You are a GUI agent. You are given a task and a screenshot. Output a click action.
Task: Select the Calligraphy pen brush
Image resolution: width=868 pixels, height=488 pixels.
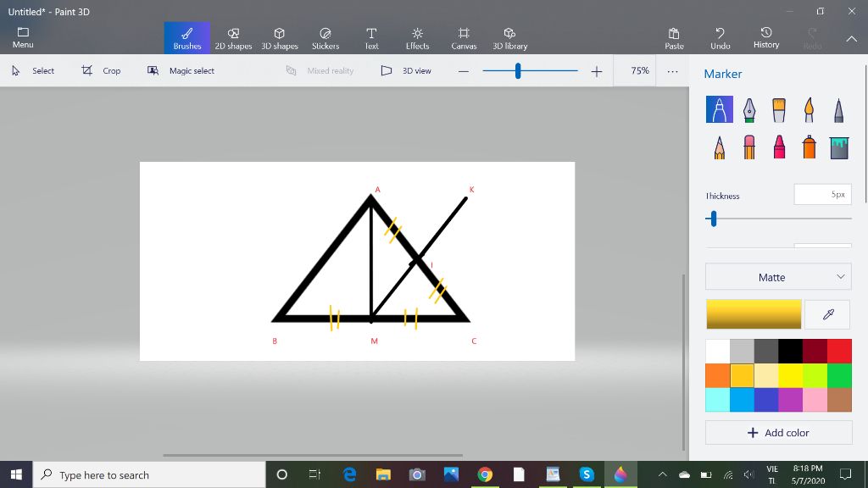(749, 109)
